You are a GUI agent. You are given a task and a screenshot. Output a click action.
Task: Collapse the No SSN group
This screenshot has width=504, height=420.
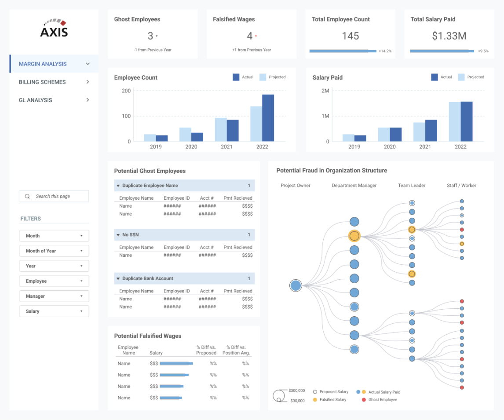pos(118,235)
